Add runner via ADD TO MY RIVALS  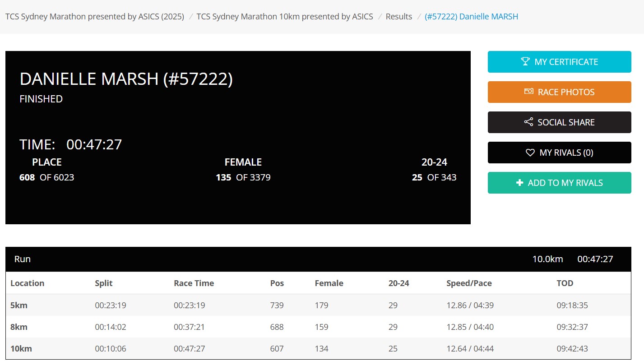(560, 183)
